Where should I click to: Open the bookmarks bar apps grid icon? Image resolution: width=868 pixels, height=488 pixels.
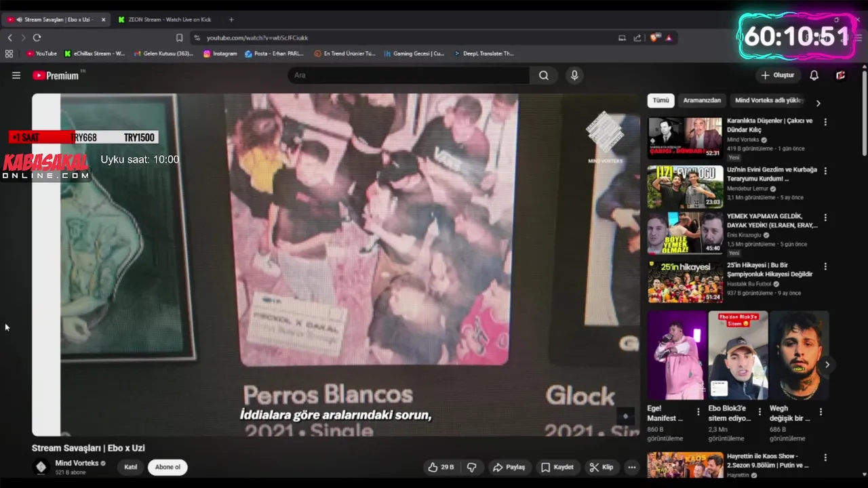tap(9, 54)
